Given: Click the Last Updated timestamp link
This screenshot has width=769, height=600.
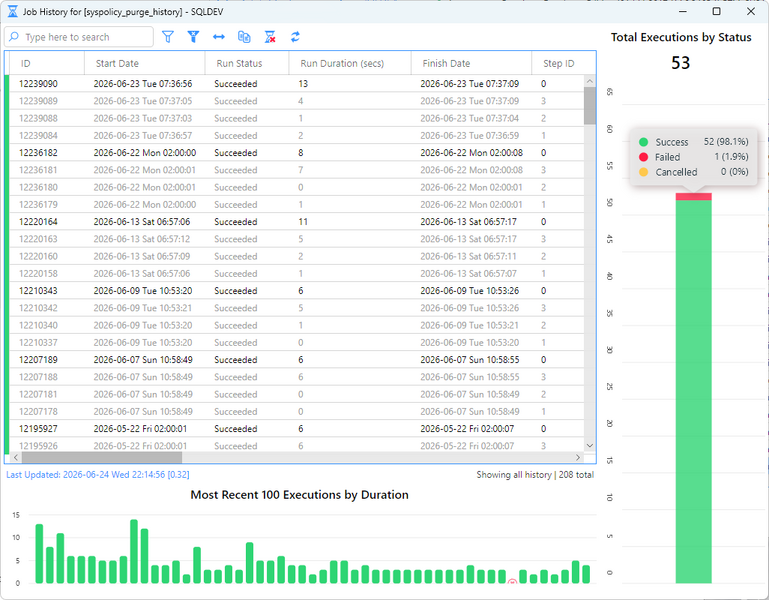Looking at the screenshot, I should click(x=98, y=474).
